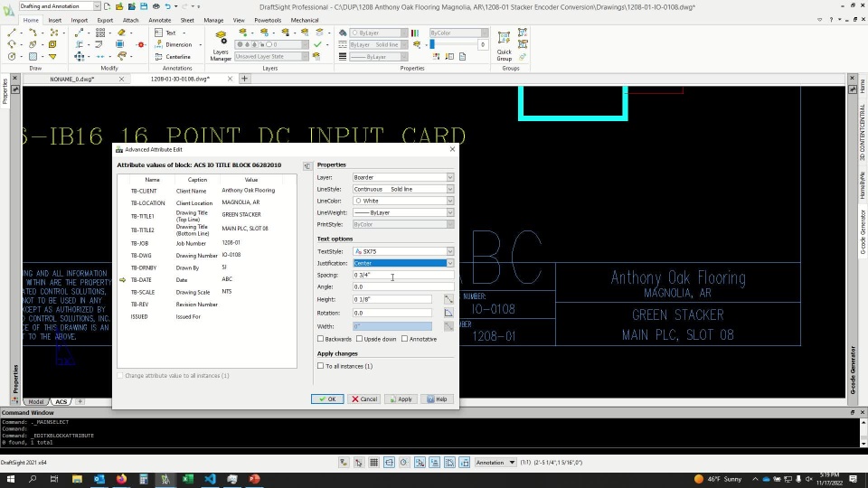Click the pick Rotation icon beside Rotation field
This screenshot has height=488, width=868.
[x=448, y=313]
